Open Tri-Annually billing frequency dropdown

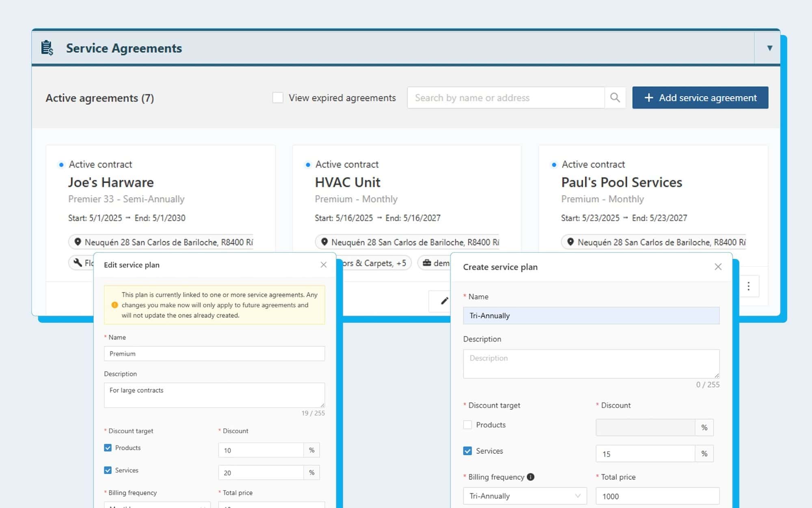pos(525,496)
